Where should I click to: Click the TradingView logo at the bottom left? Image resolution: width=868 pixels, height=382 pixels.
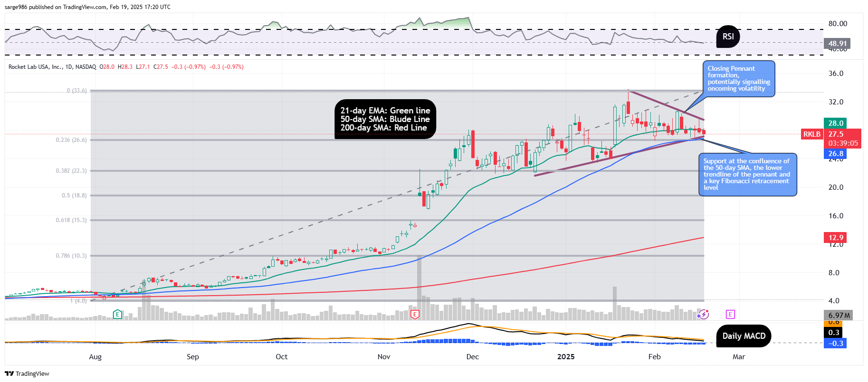click(27, 373)
